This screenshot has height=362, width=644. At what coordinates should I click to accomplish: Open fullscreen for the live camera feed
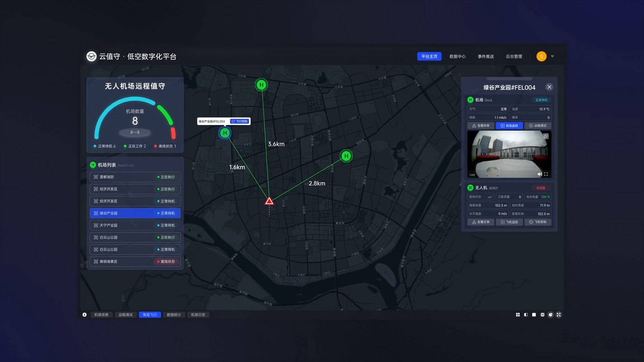(x=546, y=174)
